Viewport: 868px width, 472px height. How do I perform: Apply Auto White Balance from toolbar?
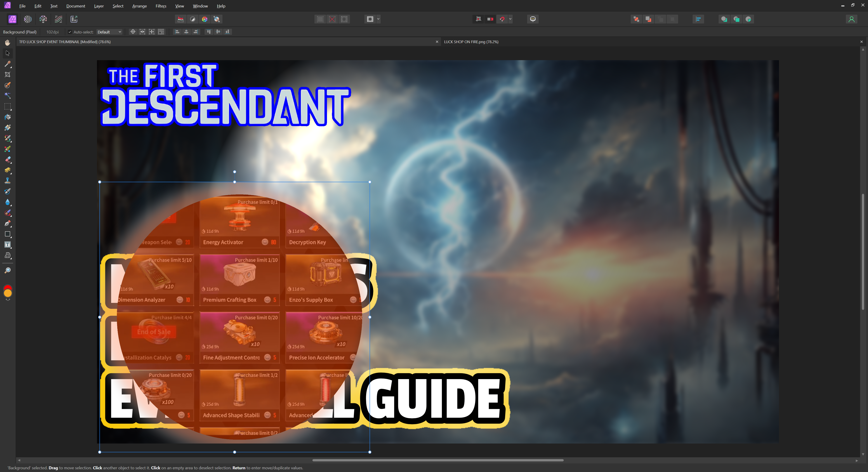(217, 19)
